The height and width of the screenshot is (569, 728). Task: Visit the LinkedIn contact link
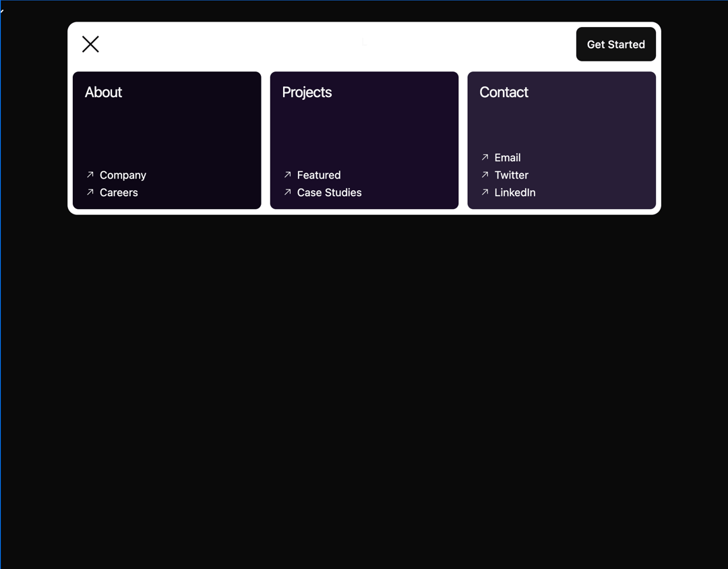pyautogui.click(x=508, y=192)
